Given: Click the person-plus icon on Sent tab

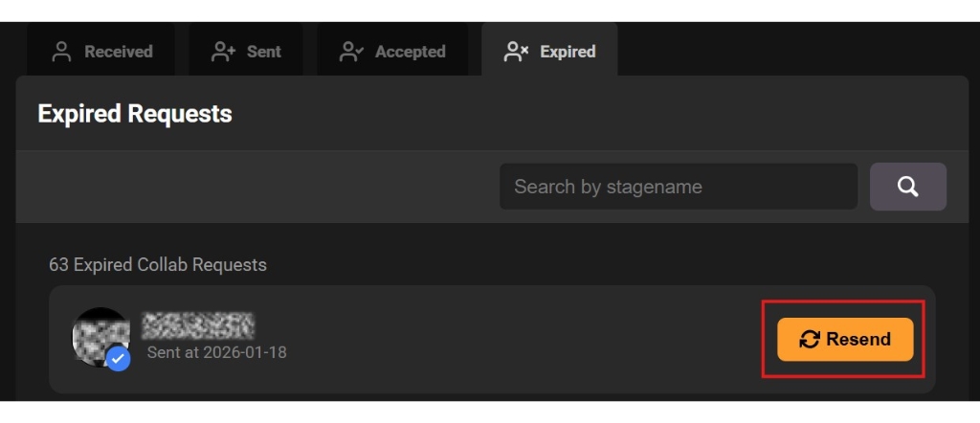Looking at the screenshot, I should [x=224, y=52].
